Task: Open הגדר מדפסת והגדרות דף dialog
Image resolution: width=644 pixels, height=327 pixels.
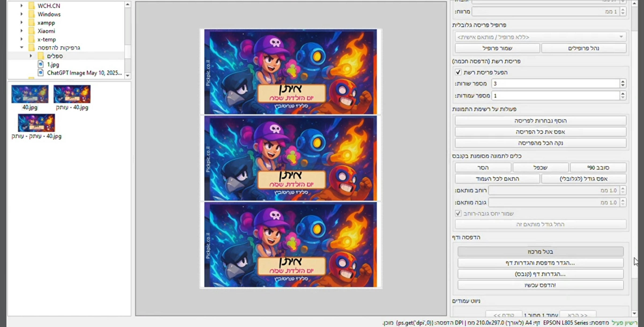Action: [x=540, y=263]
